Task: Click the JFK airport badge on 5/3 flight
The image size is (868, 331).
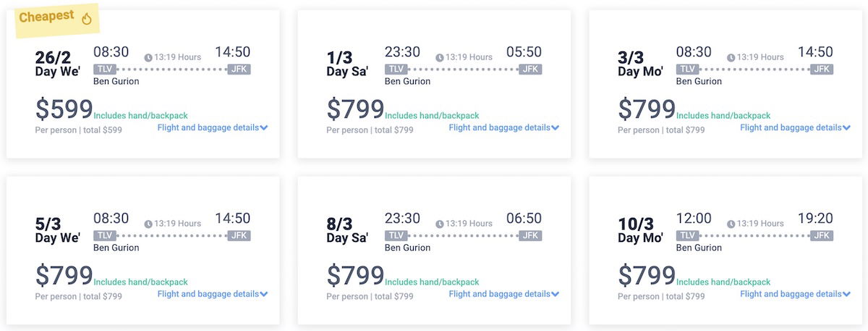Action: coord(239,236)
